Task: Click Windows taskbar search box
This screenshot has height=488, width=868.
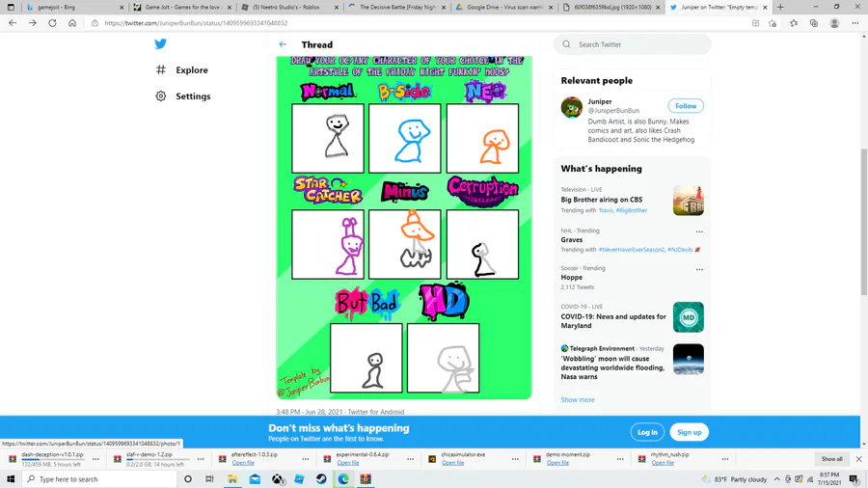Action: coord(99,479)
